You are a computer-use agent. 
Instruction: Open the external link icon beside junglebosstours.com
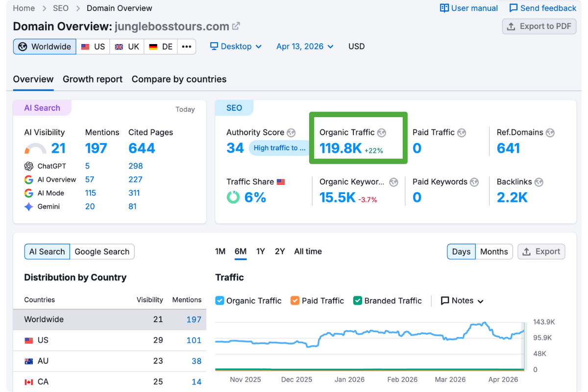236,26
